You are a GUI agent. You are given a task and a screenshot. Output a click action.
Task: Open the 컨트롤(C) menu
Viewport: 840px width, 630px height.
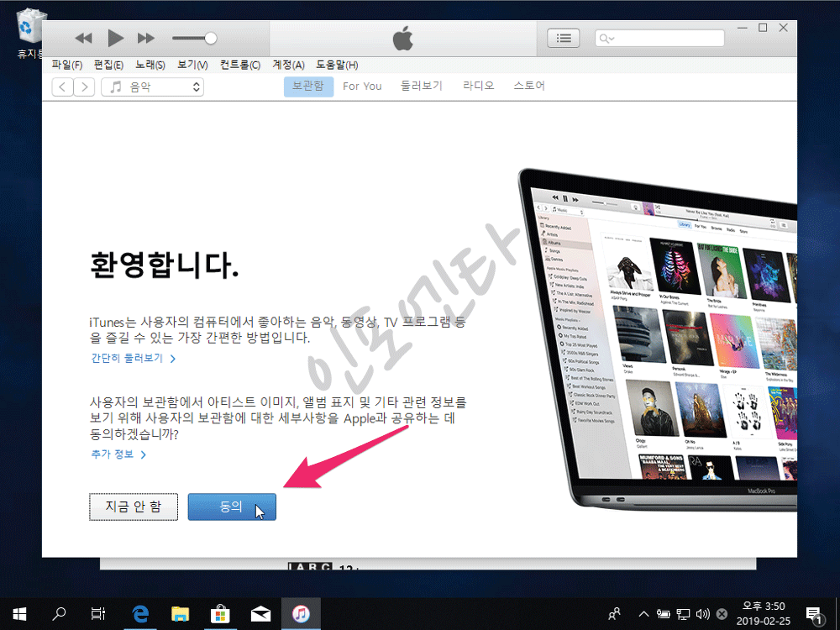point(240,65)
